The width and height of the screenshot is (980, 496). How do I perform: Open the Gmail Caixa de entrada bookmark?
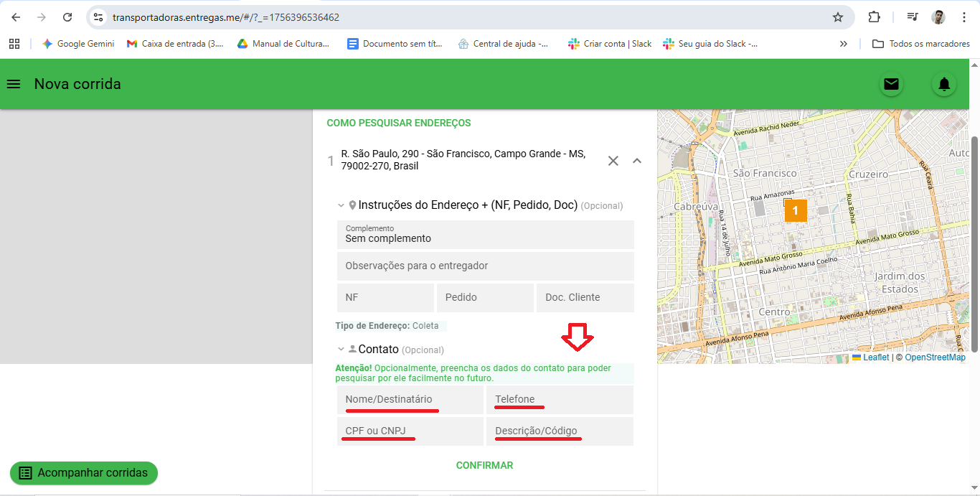click(175, 44)
